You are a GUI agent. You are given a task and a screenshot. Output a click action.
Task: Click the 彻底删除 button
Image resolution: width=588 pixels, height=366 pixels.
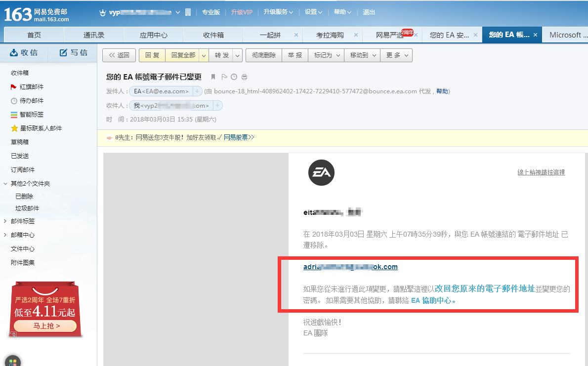(263, 55)
